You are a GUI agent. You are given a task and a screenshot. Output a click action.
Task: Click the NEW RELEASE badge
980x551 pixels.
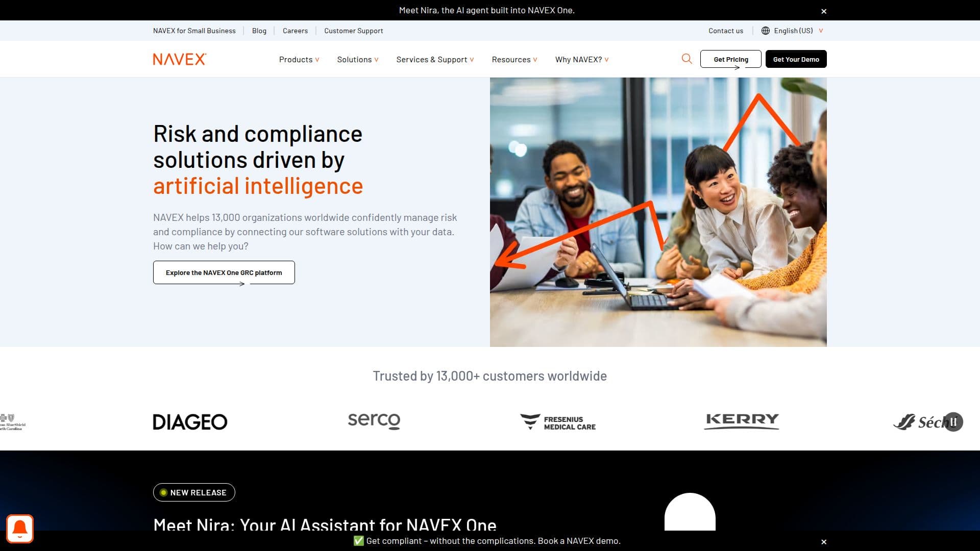(x=194, y=492)
